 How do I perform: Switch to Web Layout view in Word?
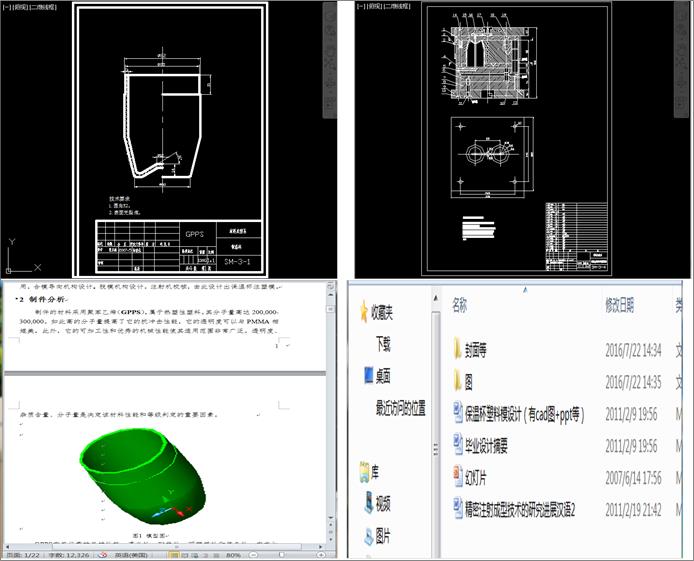[x=195, y=555]
